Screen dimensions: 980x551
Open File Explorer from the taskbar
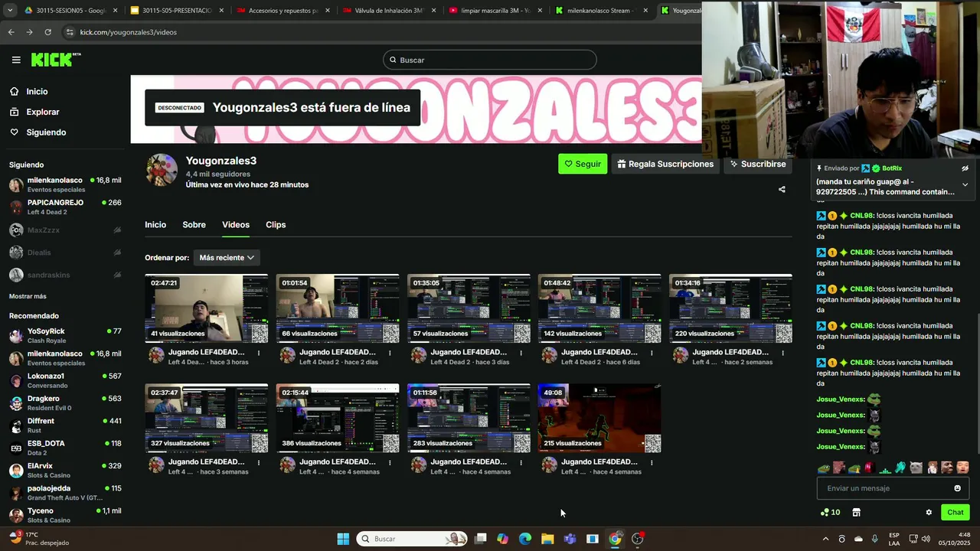coord(547,539)
